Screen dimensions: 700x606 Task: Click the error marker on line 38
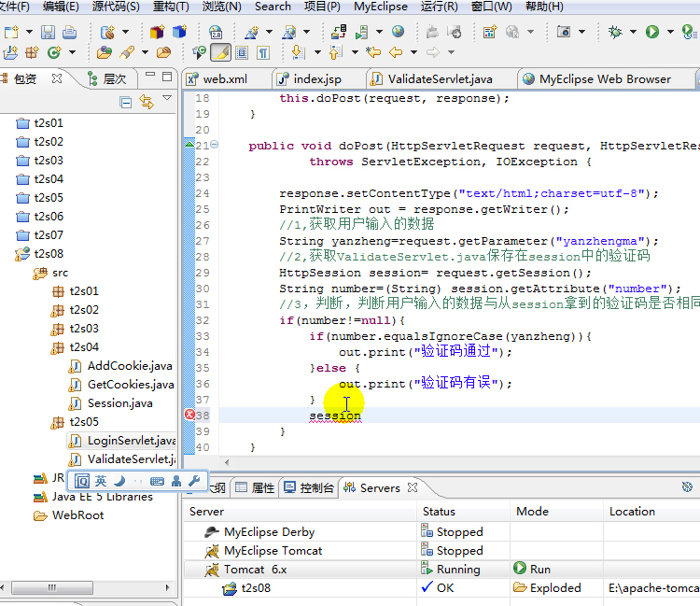coord(189,415)
